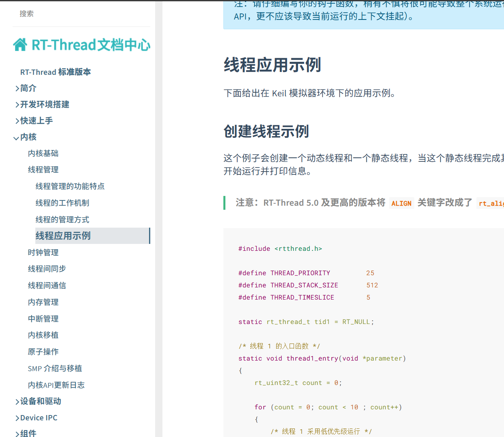The height and width of the screenshot is (437, 504).
Task: Click the 搜索 search input field
Action: tap(81, 14)
